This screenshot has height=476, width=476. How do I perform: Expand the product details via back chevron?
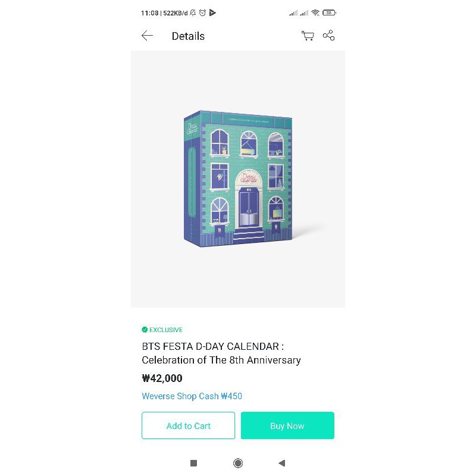click(147, 36)
